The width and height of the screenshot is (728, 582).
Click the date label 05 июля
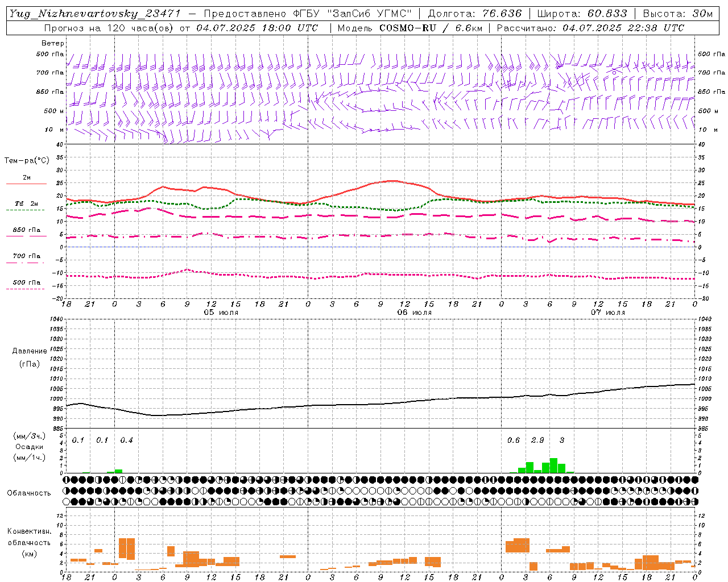[x=221, y=313]
